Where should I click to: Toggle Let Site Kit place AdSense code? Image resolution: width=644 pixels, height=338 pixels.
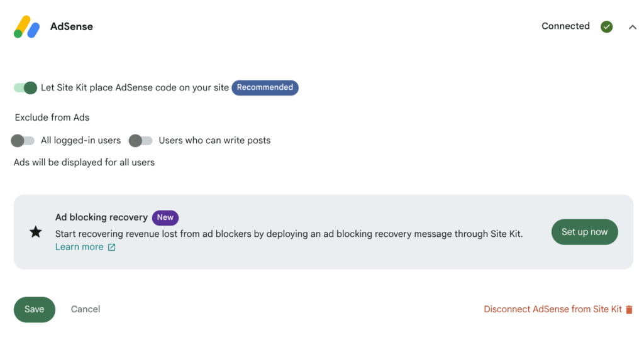[x=25, y=88]
